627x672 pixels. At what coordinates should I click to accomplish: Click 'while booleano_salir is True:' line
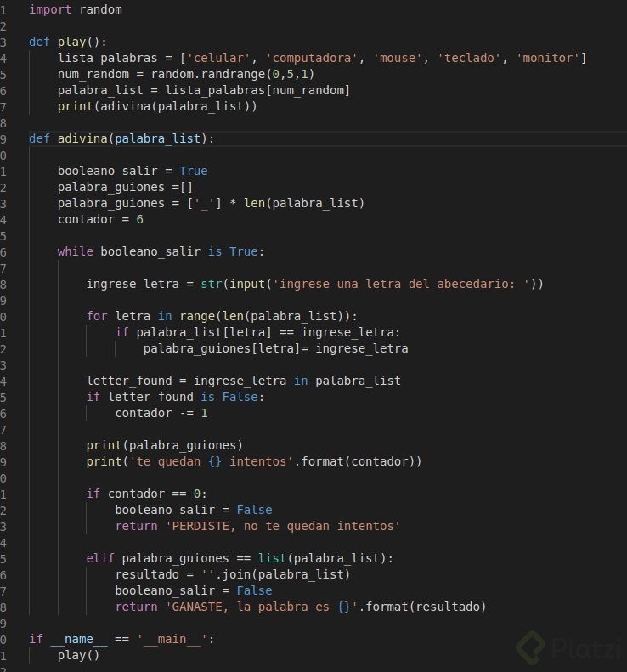tap(161, 251)
